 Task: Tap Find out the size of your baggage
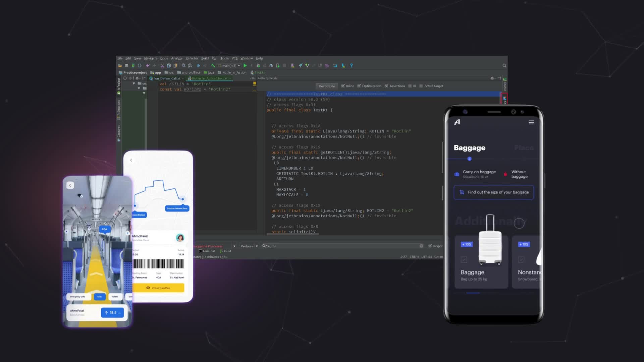point(494,192)
